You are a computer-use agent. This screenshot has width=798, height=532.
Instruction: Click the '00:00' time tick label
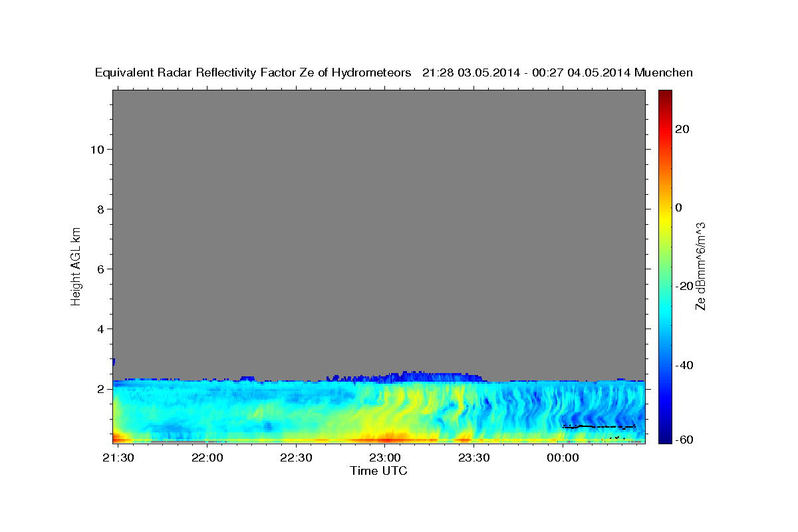pyautogui.click(x=563, y=458)
